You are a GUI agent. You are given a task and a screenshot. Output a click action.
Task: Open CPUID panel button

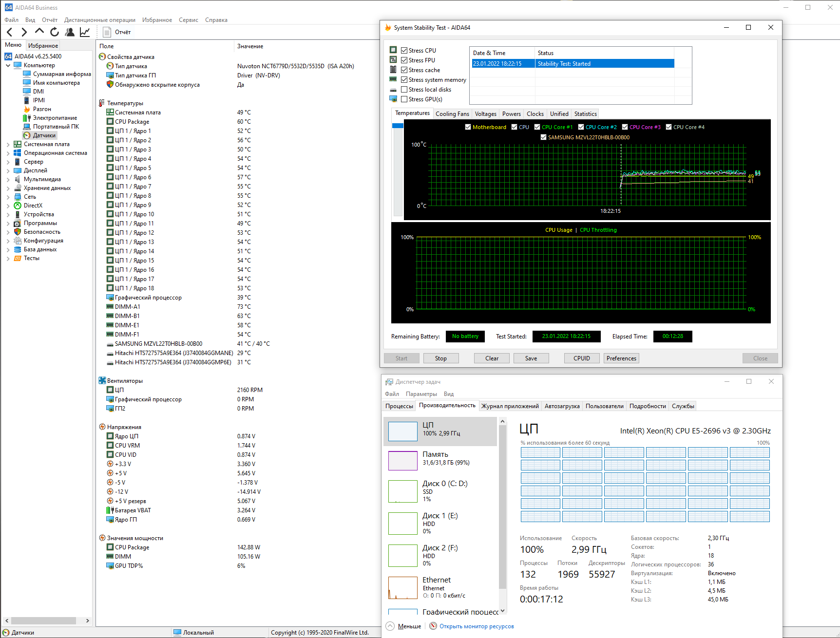[x=582, y=358]
